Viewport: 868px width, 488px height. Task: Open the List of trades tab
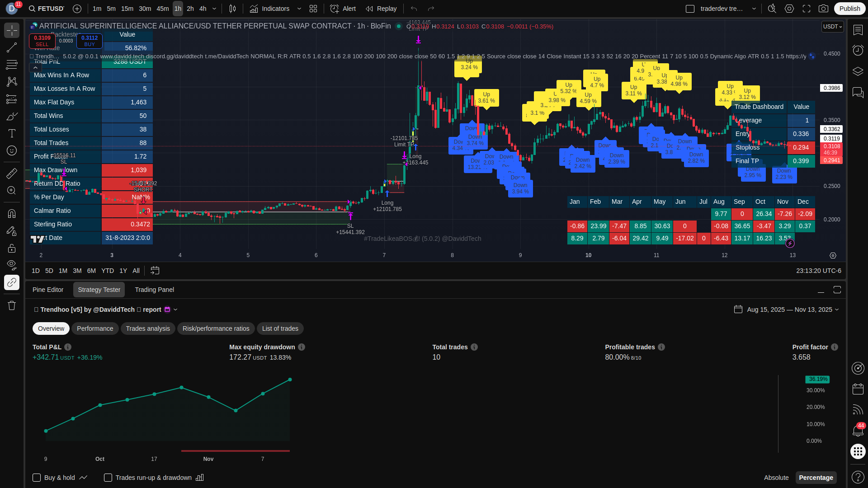pyautogui.click(x=280, y=328)
